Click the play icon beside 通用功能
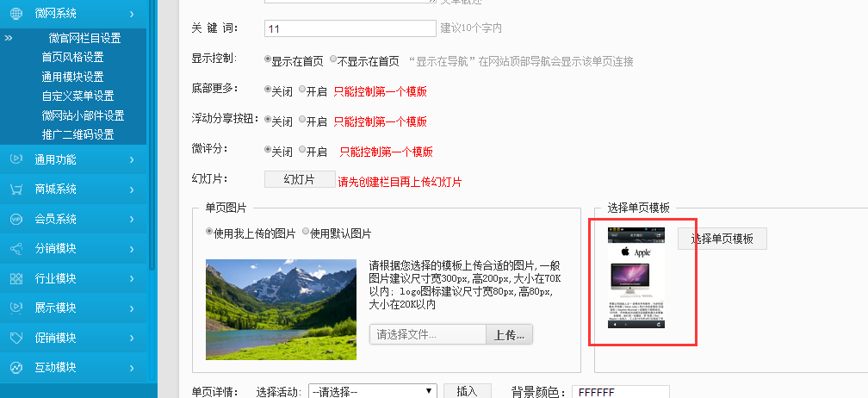This screenshot has height=398, width=868. 15,159
